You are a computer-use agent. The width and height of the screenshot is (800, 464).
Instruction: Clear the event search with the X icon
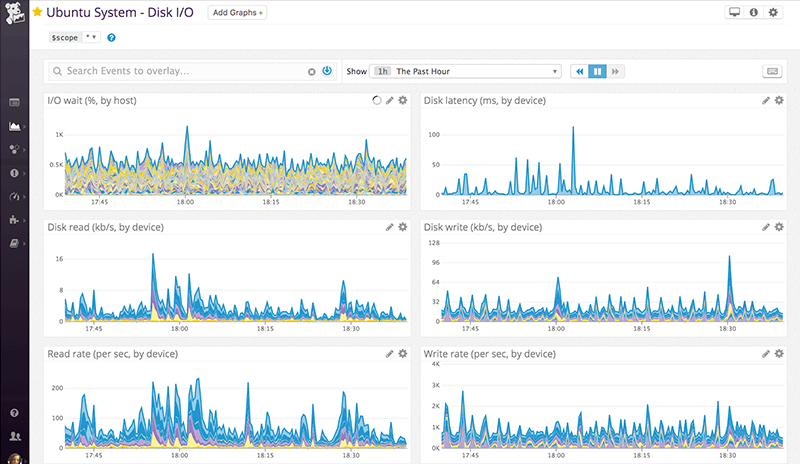pyautogui.click(x=312, y=72)
